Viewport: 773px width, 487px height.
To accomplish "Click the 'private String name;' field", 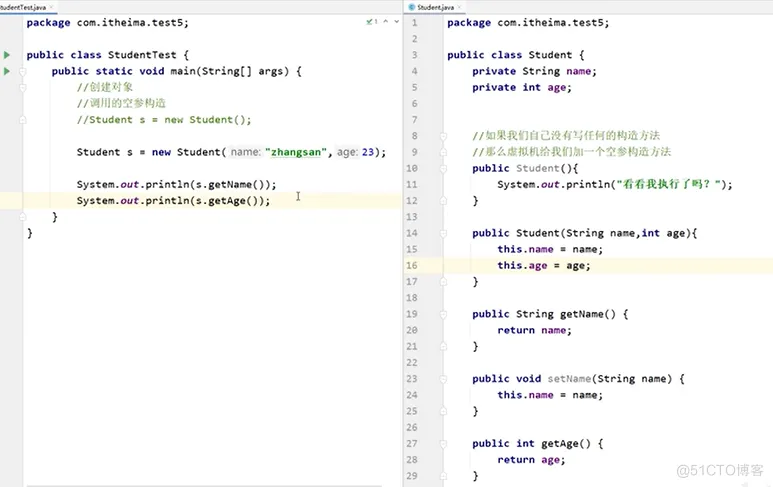I will [x=534, y=71].
